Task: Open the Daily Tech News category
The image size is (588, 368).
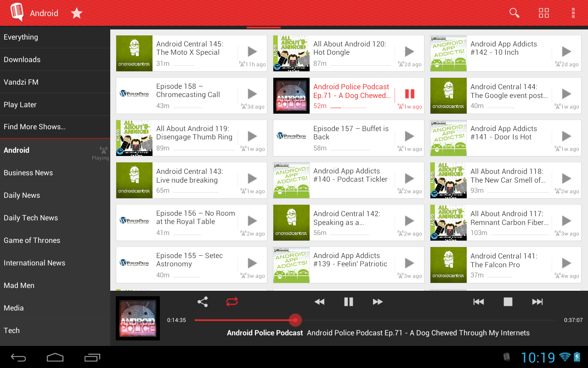Action: pos(55,218)
